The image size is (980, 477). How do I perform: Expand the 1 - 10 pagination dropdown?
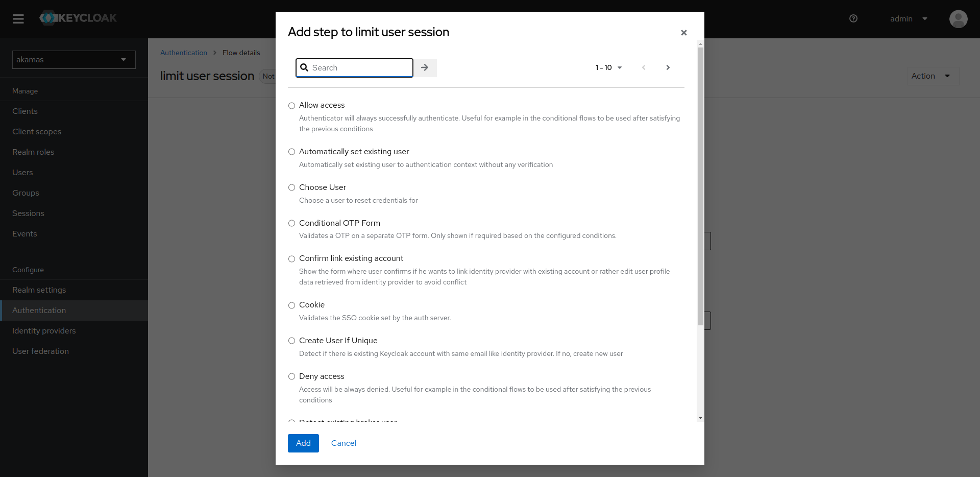coord(608,67)
